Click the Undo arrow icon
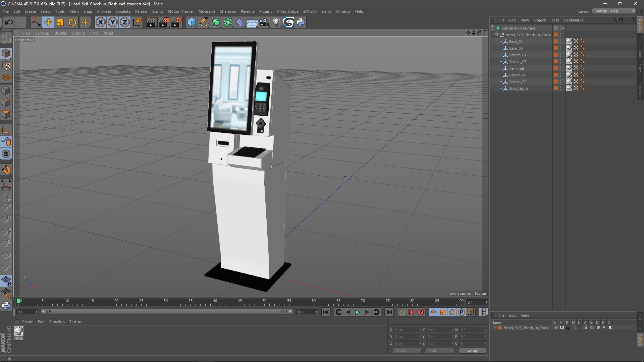This screenshot has height=362, width=644. click(x=9, y=22)
